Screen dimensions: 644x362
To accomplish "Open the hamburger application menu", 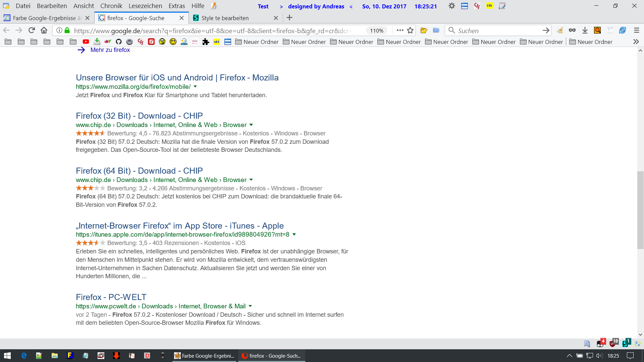I will (636, 31).
